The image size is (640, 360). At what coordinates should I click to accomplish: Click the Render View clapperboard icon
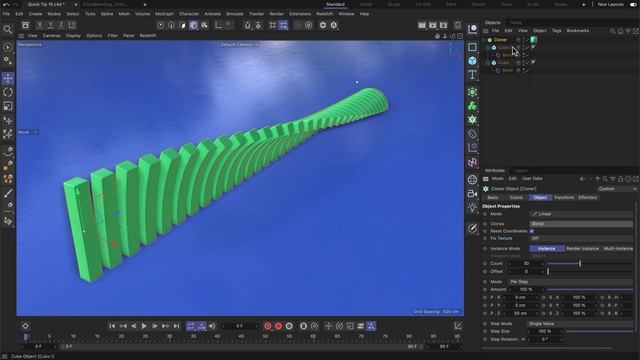click(x=422, y=25)
